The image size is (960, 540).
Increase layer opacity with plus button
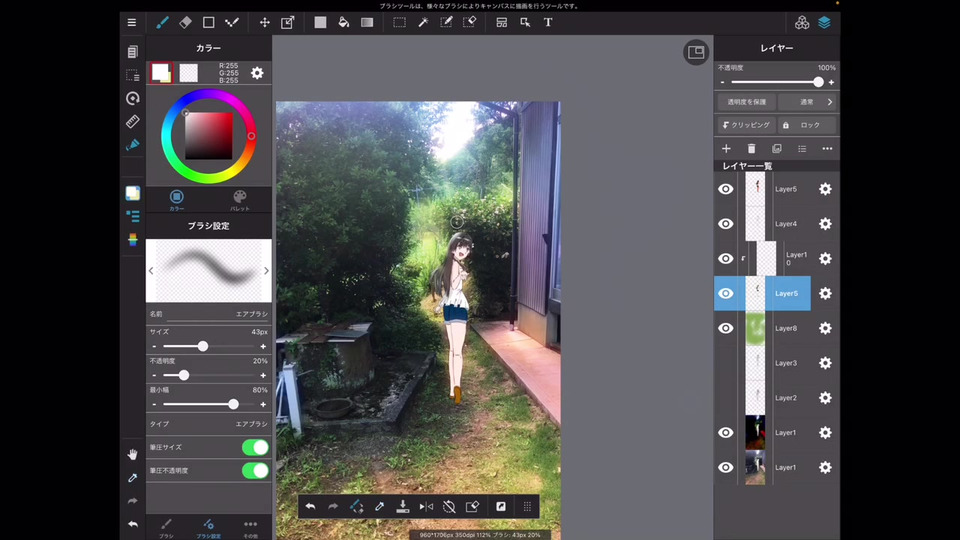click(831, 82)
